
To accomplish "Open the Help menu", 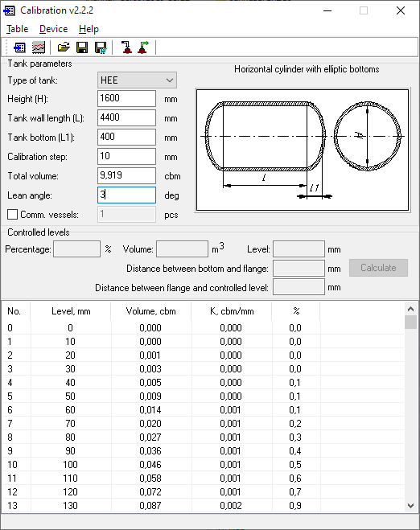I will (89, 29).
